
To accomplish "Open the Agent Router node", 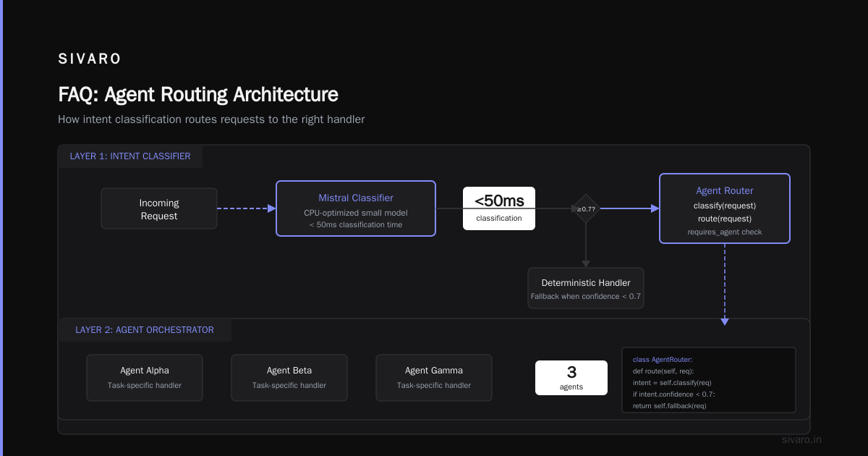I will tap(725, 208).
